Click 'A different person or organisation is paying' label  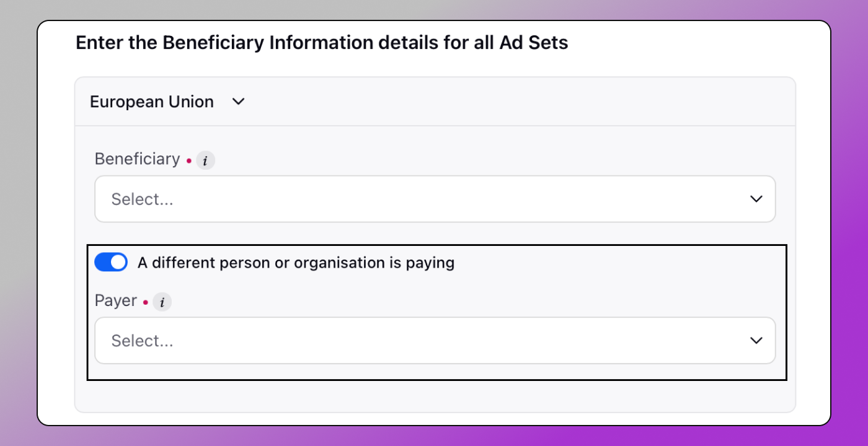tap(296, 263)
